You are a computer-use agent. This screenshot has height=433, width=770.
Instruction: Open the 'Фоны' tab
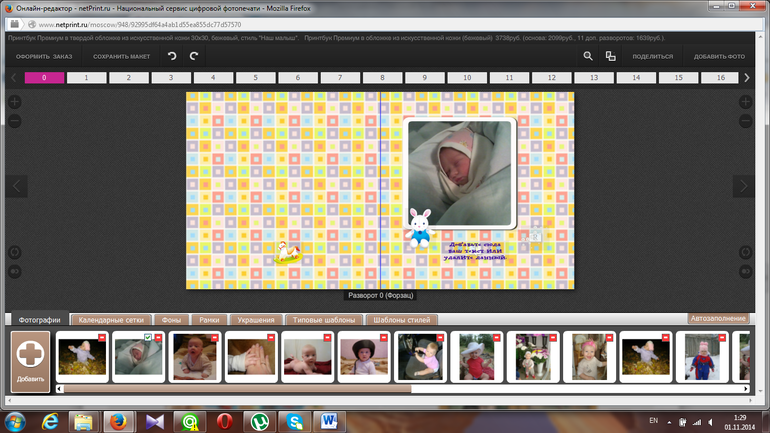pos(172,320)
